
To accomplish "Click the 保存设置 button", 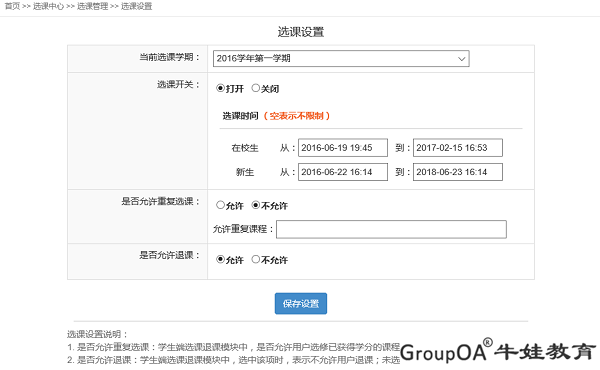I will [301, 303].
